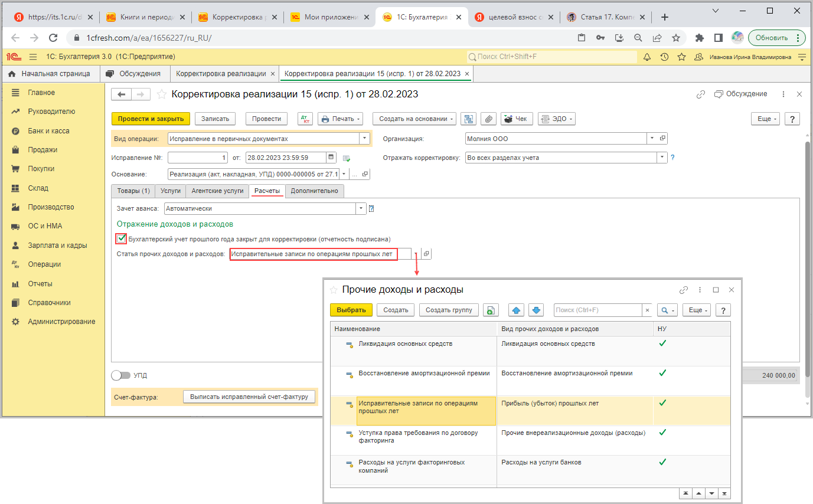Click the paperclip attachments icon
Viewport: 813px width, 504px height.
[x=489, y=119]
